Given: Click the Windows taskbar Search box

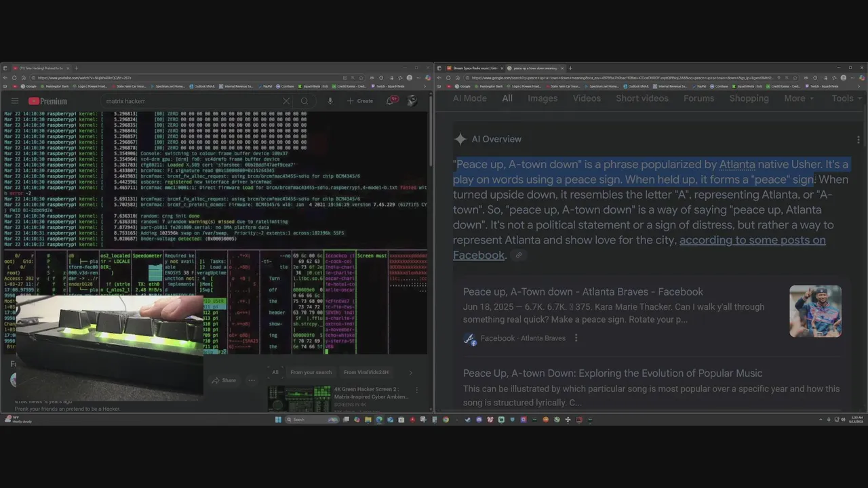Looking at the screenshot, I should point(311,420).
